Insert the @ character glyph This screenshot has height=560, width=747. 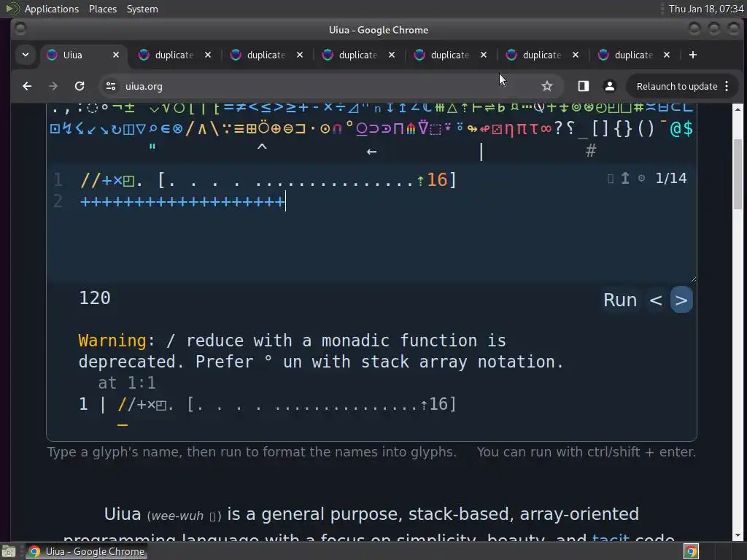coord(675,128)
